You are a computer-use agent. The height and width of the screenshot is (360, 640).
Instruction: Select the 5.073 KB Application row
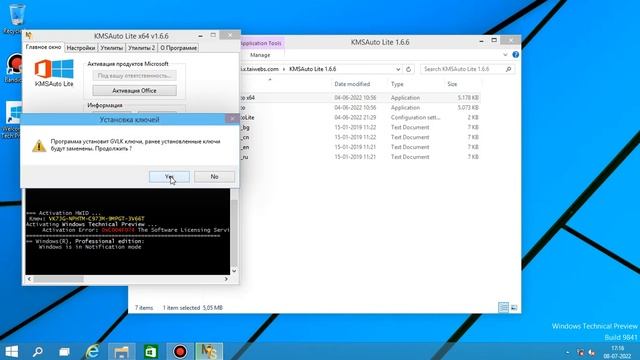[360, 108]
